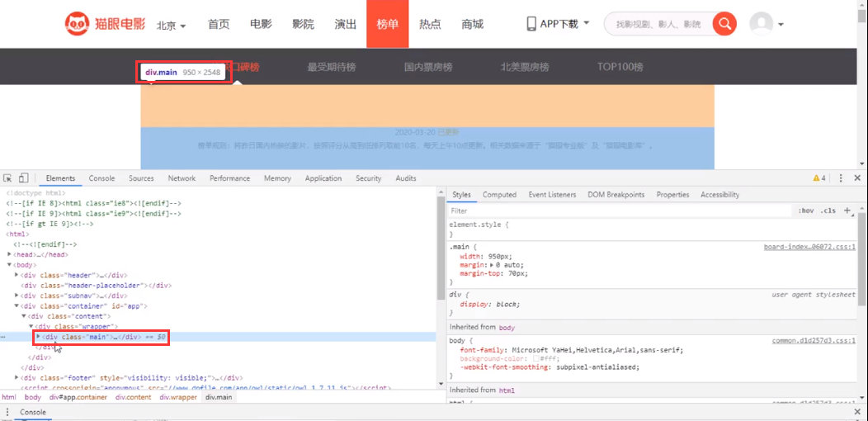Open the Audits tab
This screenshot has width=868, height=421.
[406, 178]
